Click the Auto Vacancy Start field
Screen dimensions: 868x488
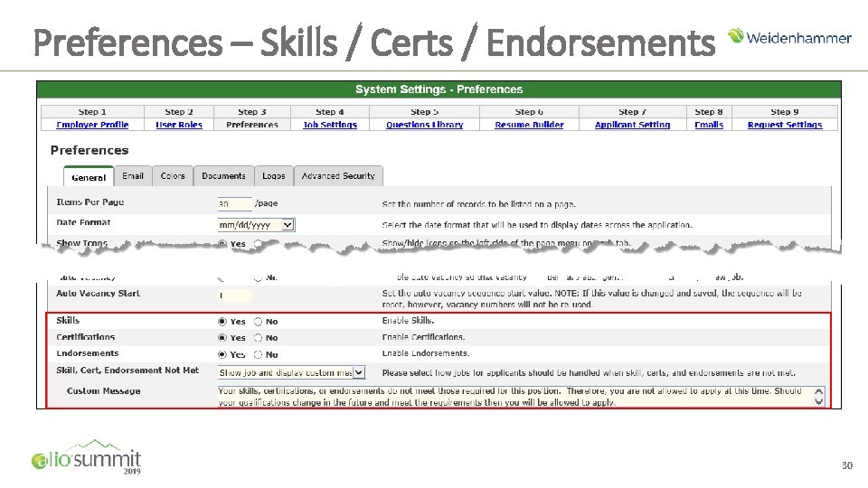tap(235, 296)
